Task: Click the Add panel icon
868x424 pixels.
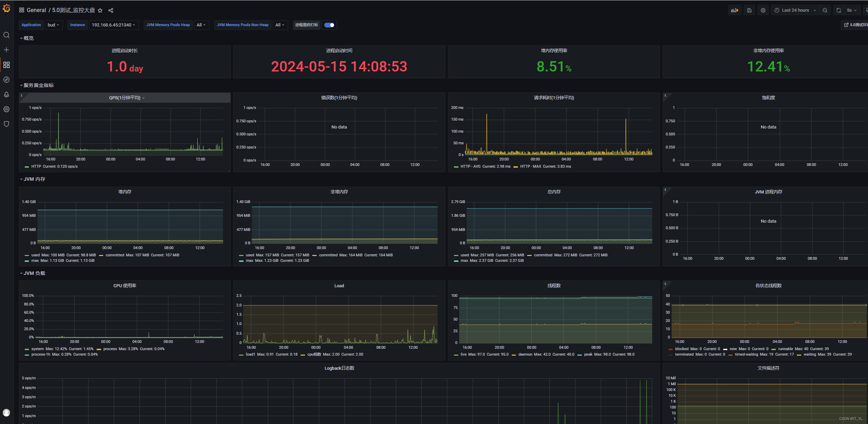Action: [x=735, y=10]
